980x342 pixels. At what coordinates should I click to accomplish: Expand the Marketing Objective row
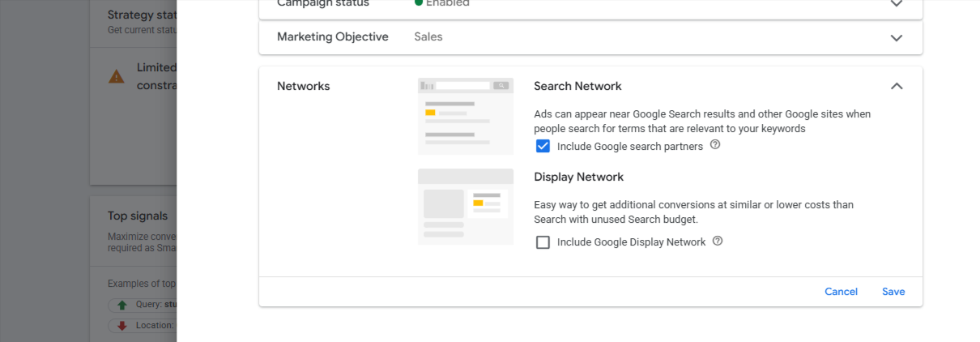(897, 37)
